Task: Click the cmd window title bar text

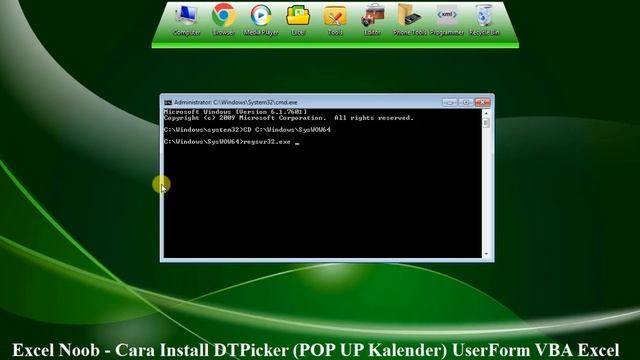Action: pos(236,102)
